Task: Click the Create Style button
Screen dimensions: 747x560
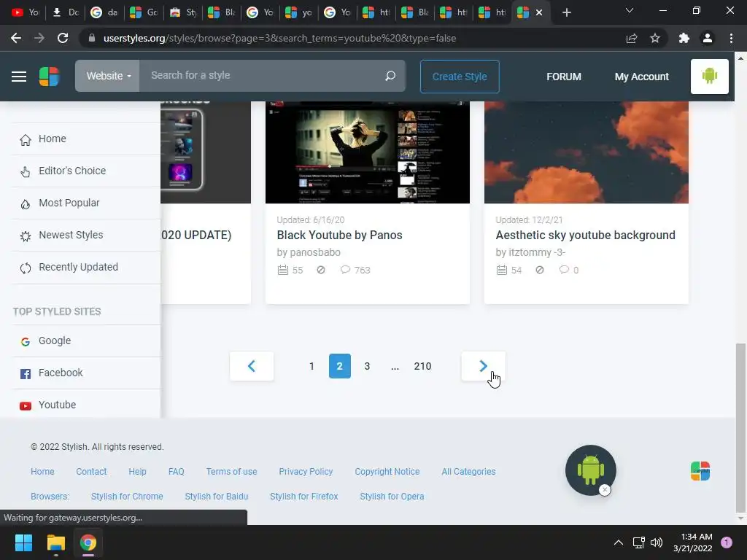Action: 460,77
